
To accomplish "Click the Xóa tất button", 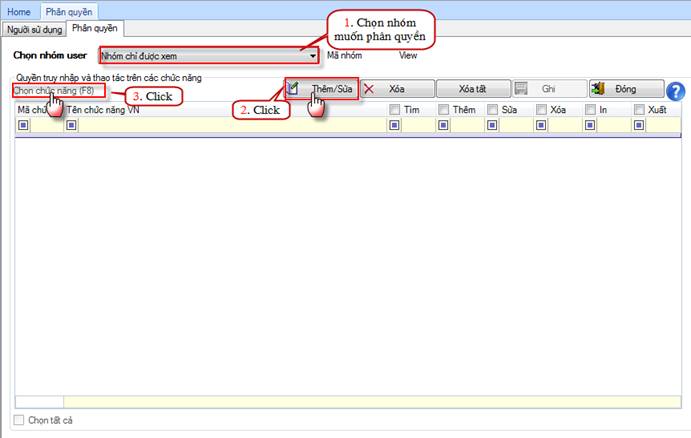I will tap(473, 89).
